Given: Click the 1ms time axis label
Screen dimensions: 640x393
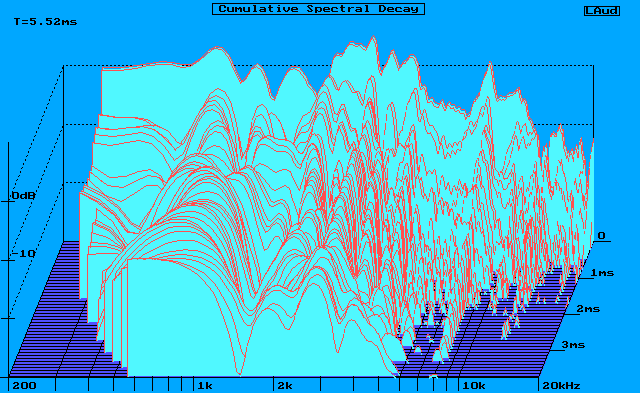Looking at the screenshot, I should 602,273.
